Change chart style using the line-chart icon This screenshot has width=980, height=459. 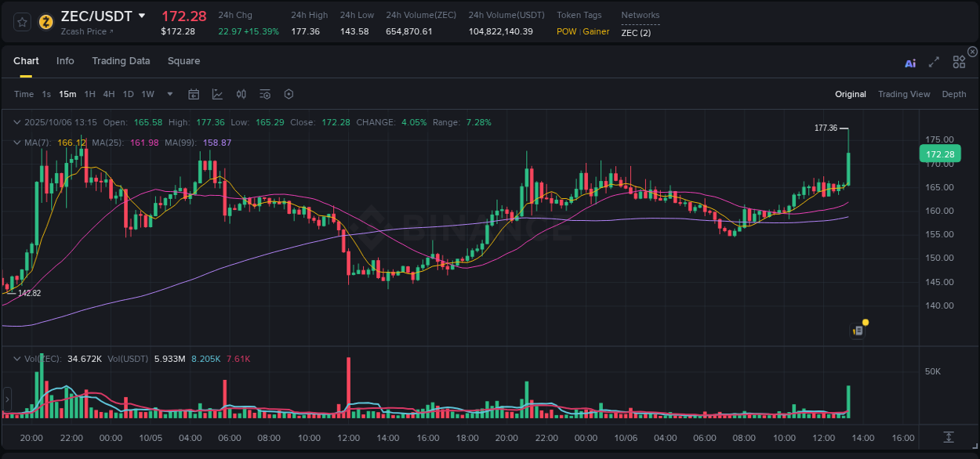(217, 94)
